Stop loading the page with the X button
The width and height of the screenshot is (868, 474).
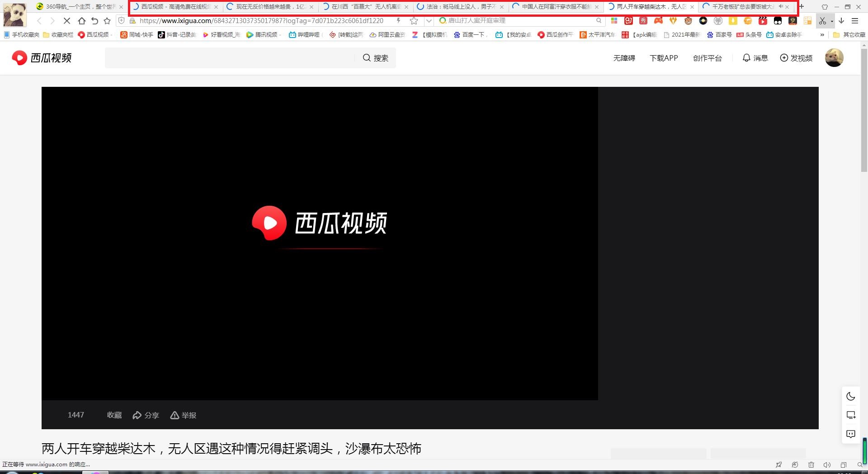click(66, 21)
